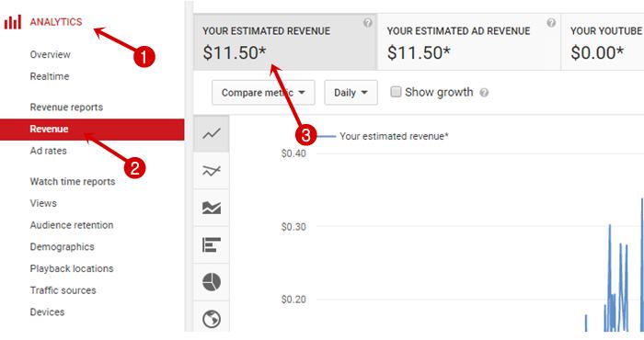Click the Revenue reports heading

(66, 107)
